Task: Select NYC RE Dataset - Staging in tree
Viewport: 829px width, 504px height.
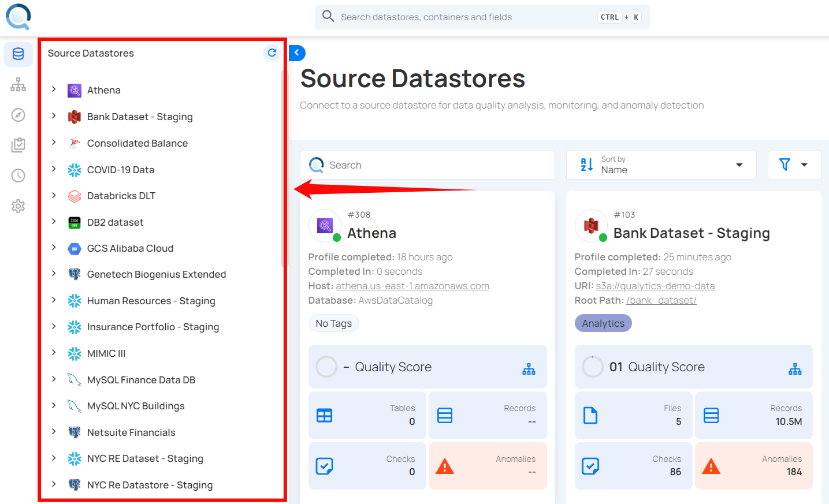Action: pos(145,458)
